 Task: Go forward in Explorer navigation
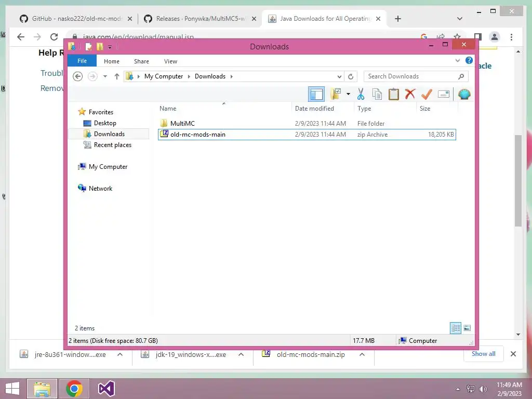pyautogui.click(x=92, y=76)
